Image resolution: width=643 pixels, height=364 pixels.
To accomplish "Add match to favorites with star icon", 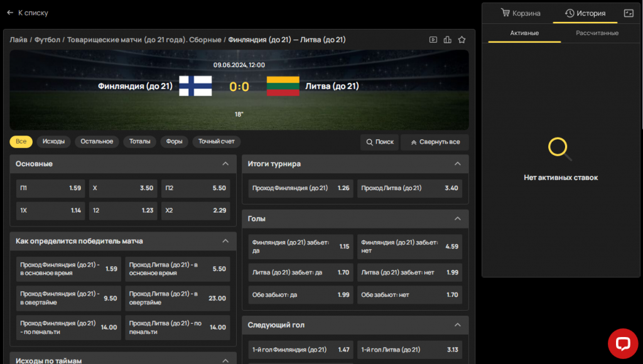I will (462, 40).
